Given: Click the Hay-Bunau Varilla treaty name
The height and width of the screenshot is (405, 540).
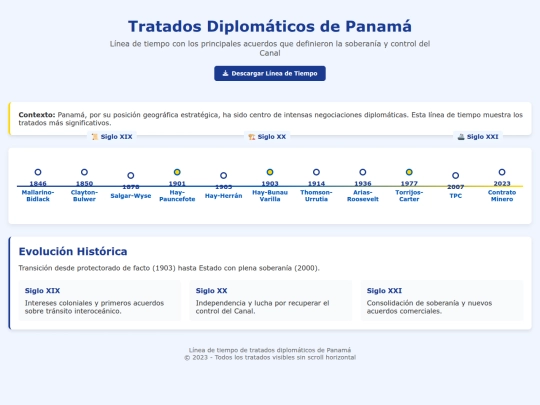Looking at the screenshot, I should coord(270,196).
